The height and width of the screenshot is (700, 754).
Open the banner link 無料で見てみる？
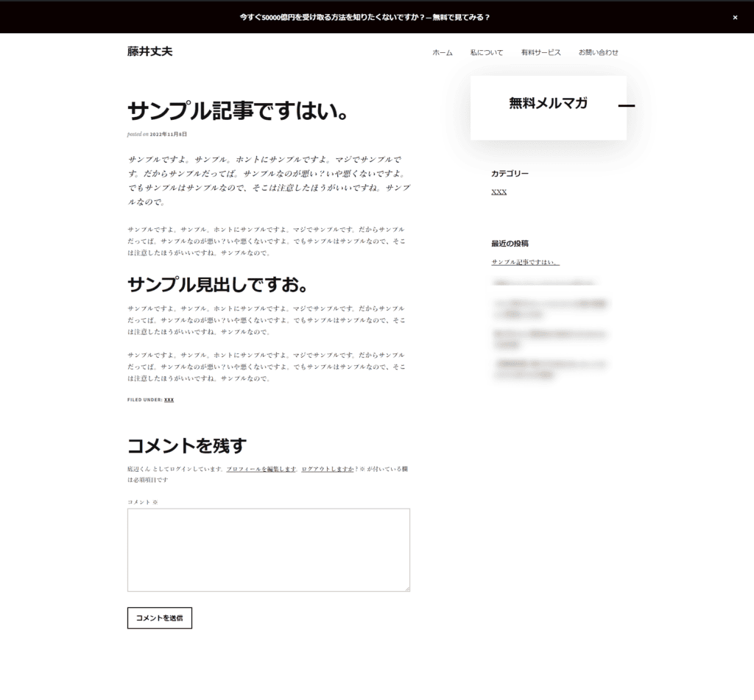[461, 18]
